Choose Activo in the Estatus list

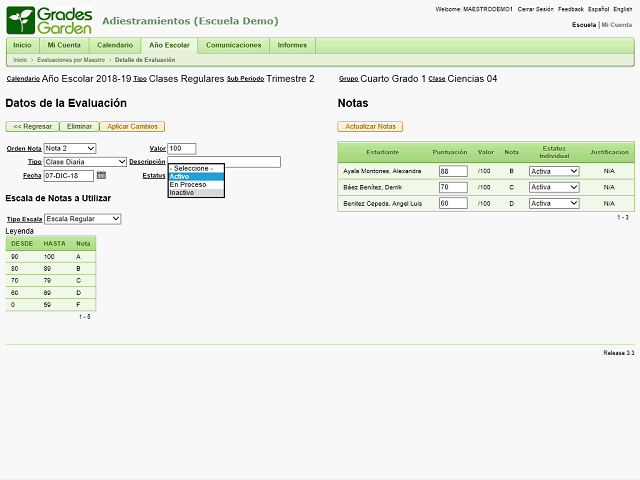click(196, 176)
